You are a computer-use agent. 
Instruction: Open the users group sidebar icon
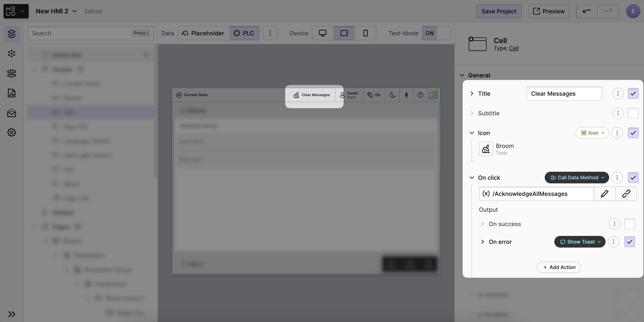(11, 73)
